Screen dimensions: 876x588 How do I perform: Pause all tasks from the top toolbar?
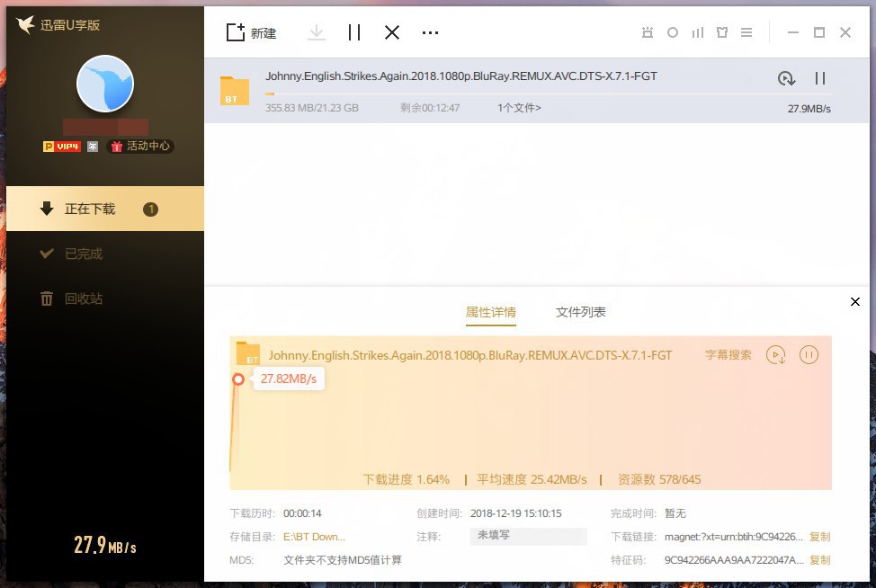tap(354, 32)
